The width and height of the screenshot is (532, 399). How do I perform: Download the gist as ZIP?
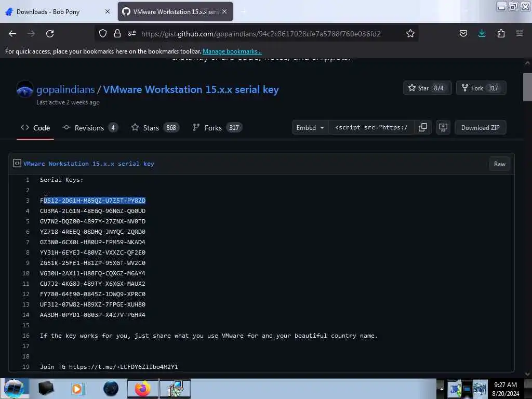coord(480,128)
